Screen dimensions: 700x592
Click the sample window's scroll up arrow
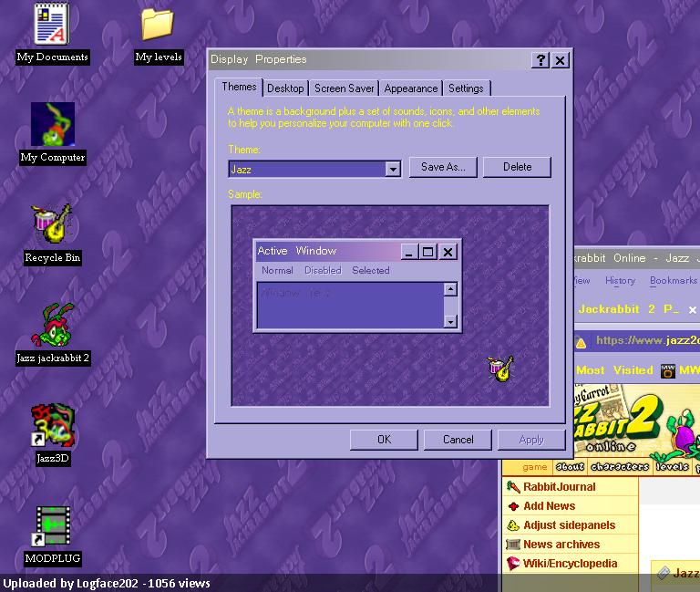pos(449,290)
